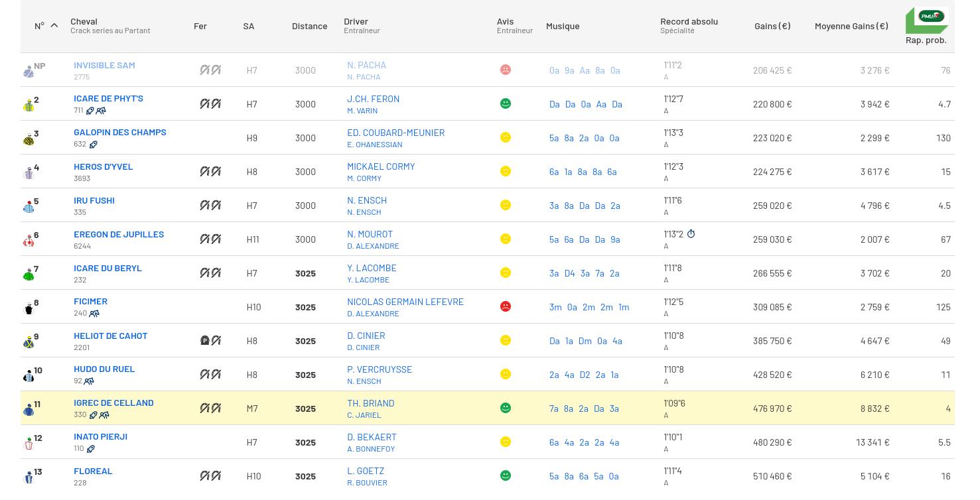This screenshot has width=980, height=500.
Task: Sort table by Moyenne Gains (€) header
Action: point(851,26)
